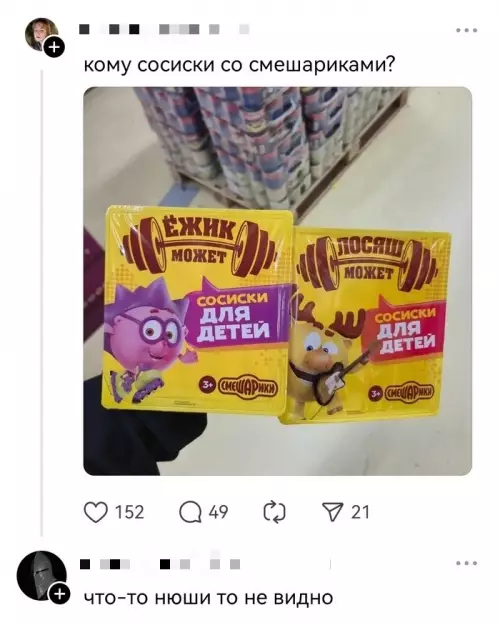500x625 pixels.
Task: Open the reply 'что-то нюши то не видно'
Action: point(209,597)
